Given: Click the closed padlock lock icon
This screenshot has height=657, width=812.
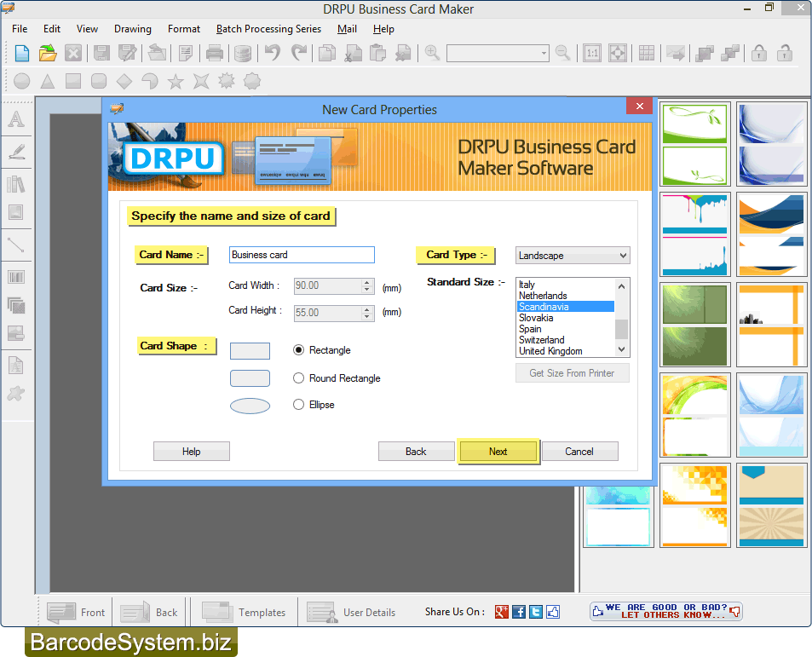Looking at the screenshot, I should [759, 53].
